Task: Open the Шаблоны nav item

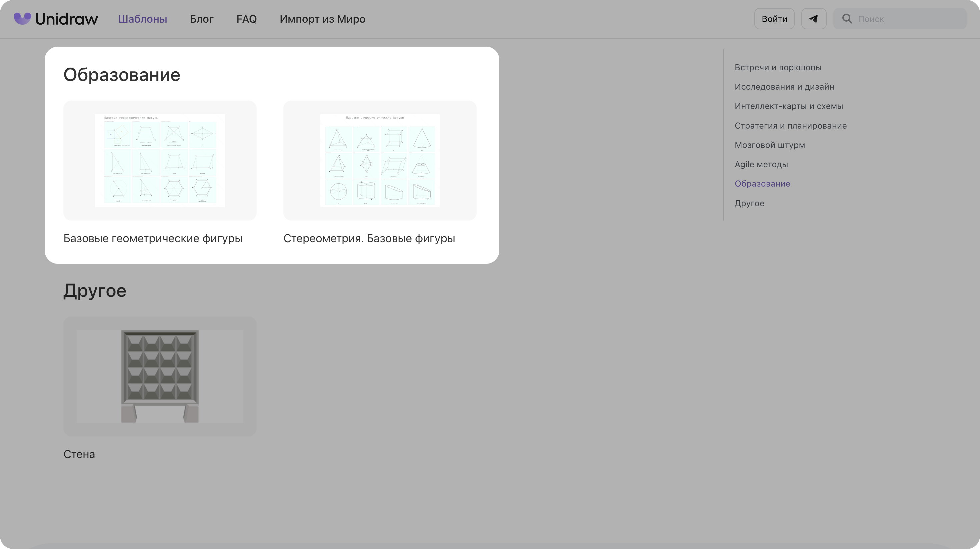Action: (x=143, y=19)
